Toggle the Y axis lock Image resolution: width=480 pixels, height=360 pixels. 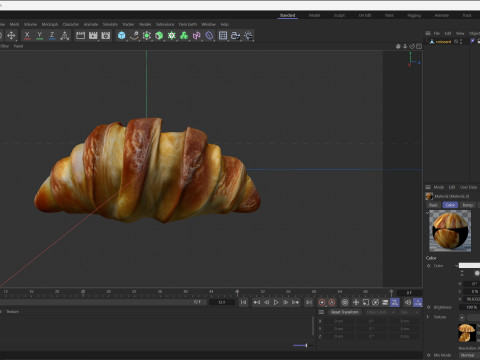coord(40,35)
